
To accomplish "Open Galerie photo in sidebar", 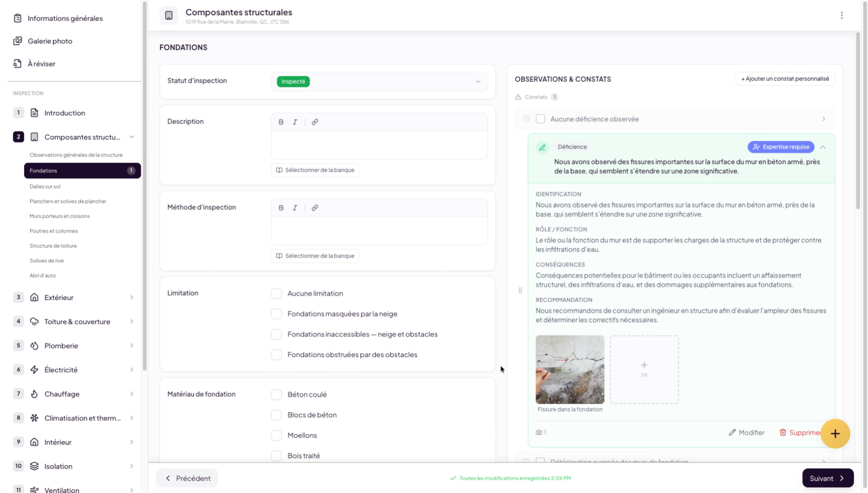I will pyautogui.click(x=50, y=41).
